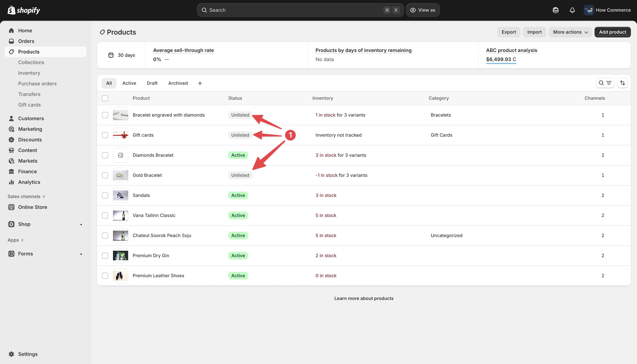Click the Finance bank icon
Viewport: 637px width, 364px height.
[x=11, y=172]
